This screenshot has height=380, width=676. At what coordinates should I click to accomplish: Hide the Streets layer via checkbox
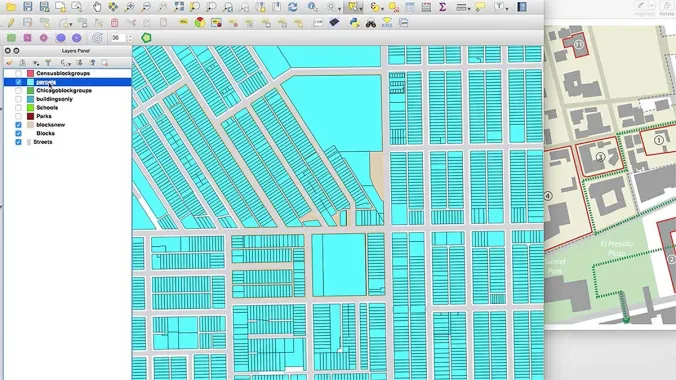click(x=18, y=142)
